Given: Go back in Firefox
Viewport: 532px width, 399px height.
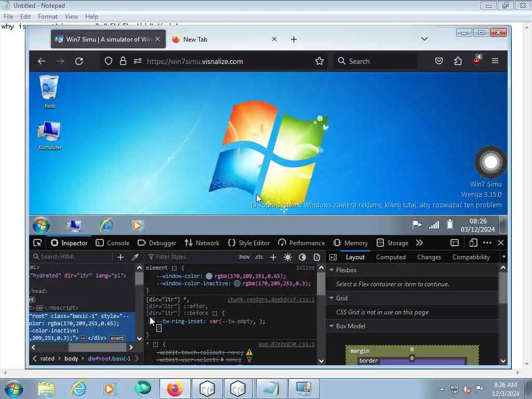Looking at the screenshot, I should click(x=42, y=61).
